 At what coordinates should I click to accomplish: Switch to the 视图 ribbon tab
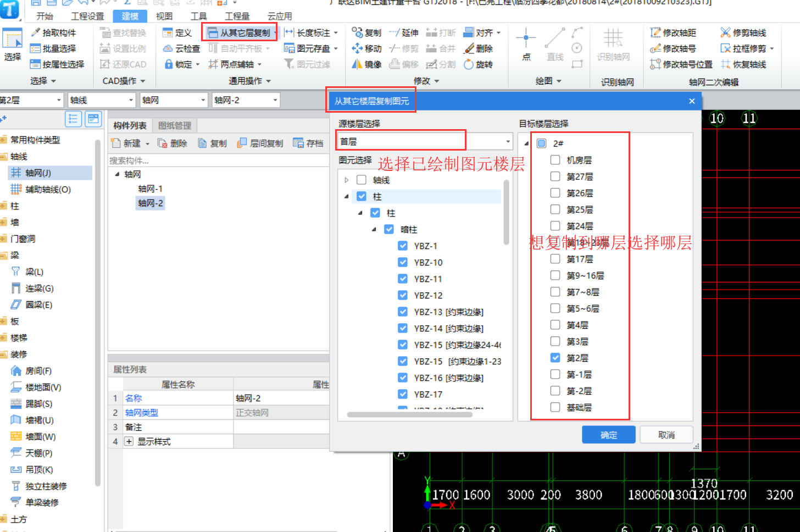point(164,16)
